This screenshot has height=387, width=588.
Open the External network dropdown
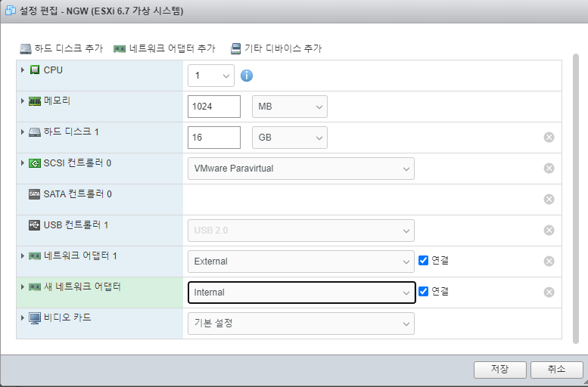(301, 262)
